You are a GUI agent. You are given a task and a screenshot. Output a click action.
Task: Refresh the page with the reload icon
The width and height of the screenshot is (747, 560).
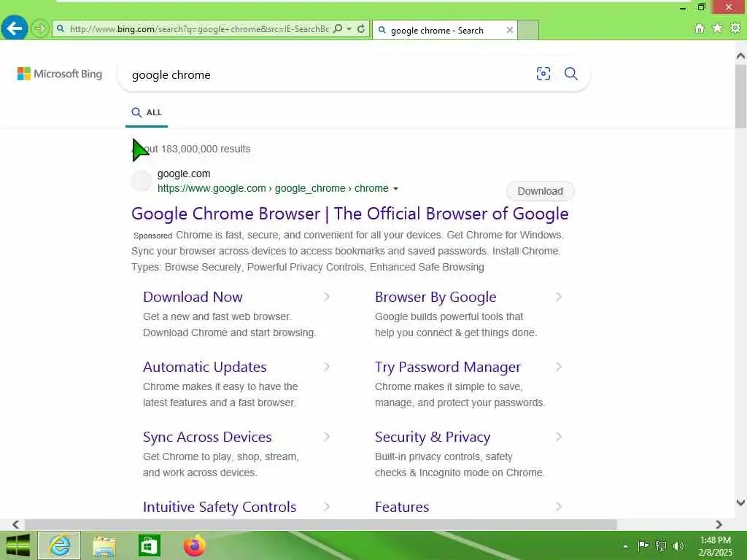click(361, 28)
